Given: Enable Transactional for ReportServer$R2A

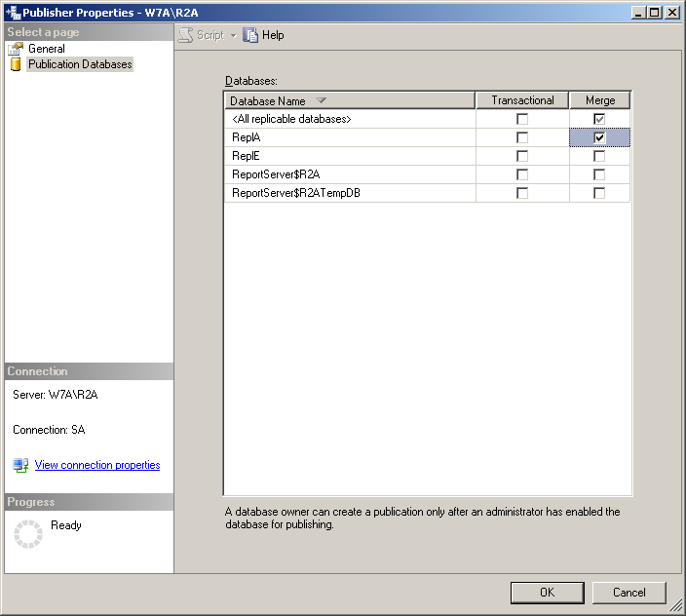Looking at the screenshot, I should point(522,174).
